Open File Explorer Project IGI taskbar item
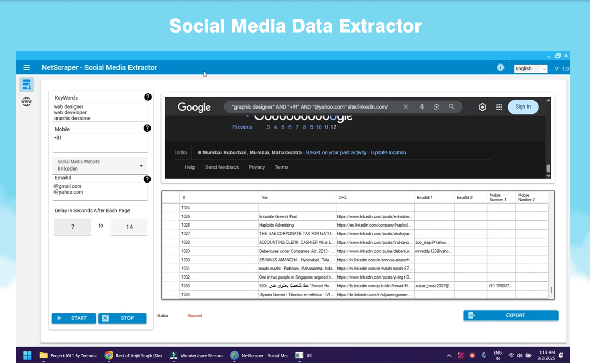The width and height of the screenshot is (590, 364). (68, 355)
